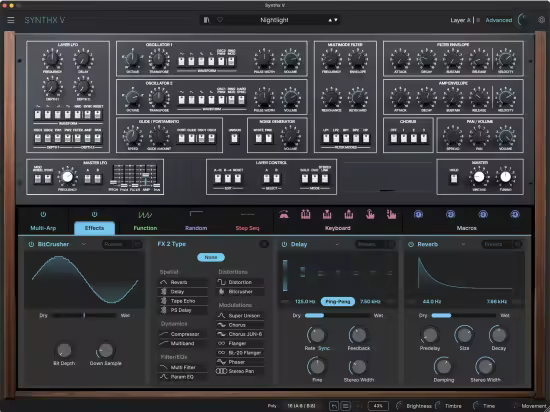Toggle the Delay effect power button
This screenshot has width=550, height=412.
tap(284, 244)
